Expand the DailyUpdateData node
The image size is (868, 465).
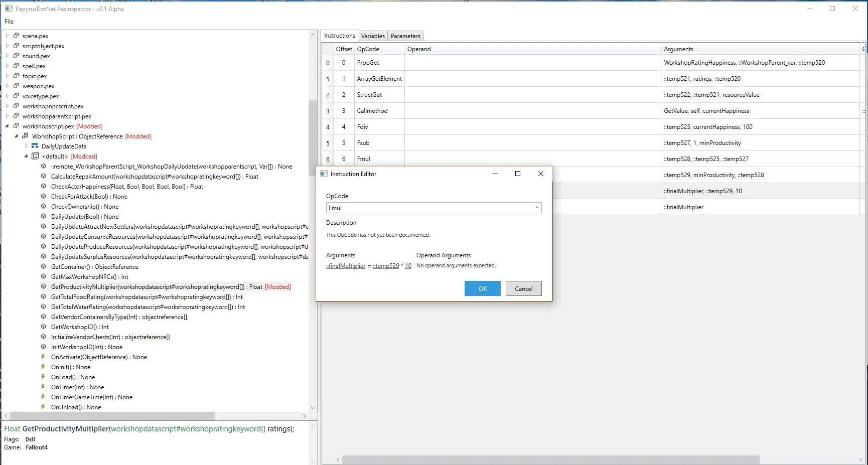pyautogui.click(x=26, y=146)
